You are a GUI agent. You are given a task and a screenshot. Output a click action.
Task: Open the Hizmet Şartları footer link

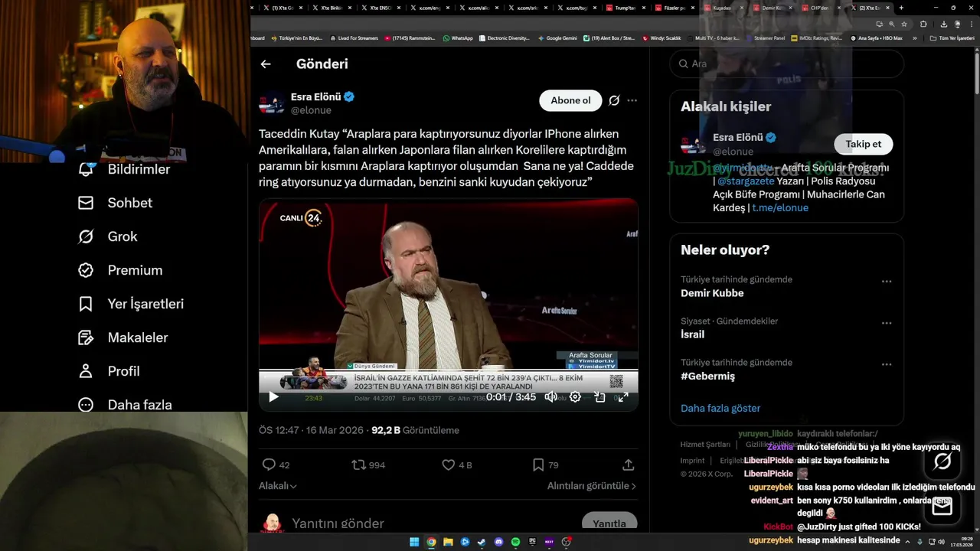click(x=705, y=445)
